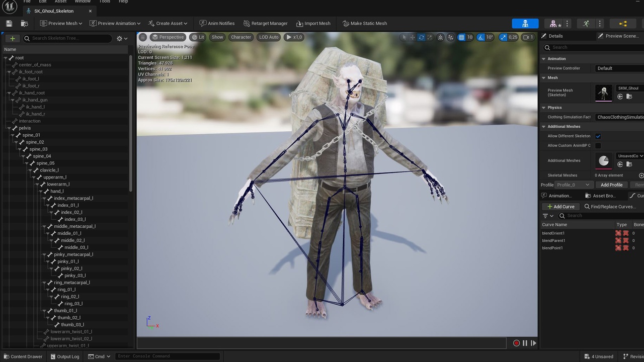
Task: Open scale snap value 0,25 dropdown
Action: (x=513, y=37)
